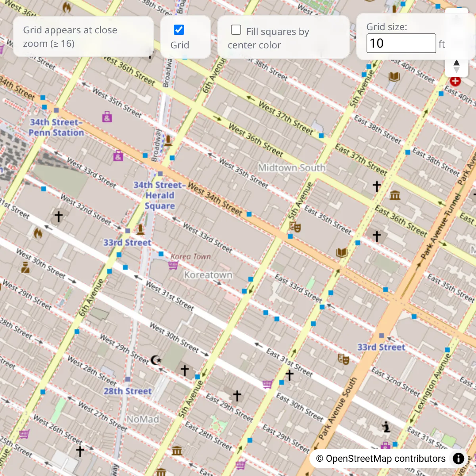Click the Grid size input field

pos(401,43)
